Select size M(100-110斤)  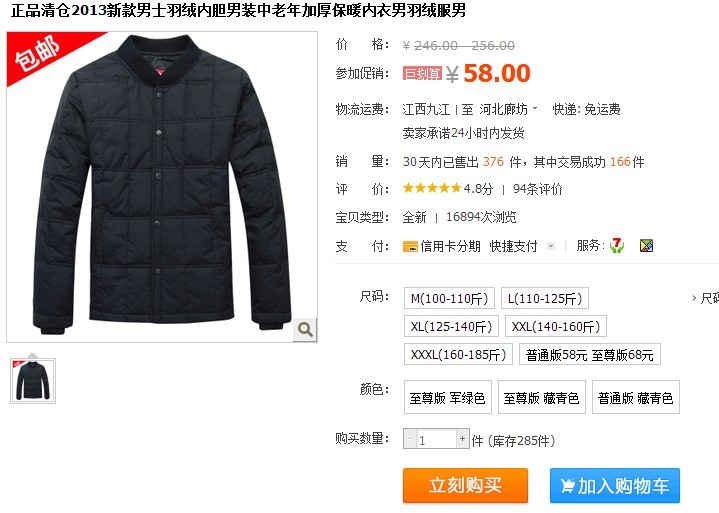(x=449, y=298)
